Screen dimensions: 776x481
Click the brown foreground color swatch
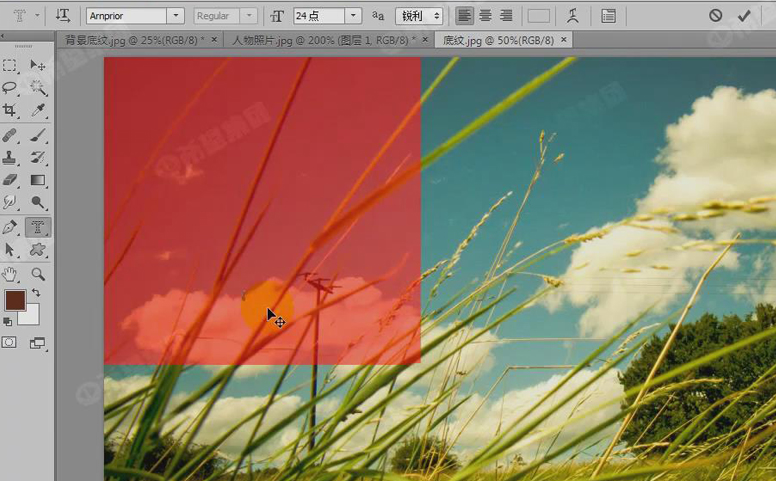[15, 300]
